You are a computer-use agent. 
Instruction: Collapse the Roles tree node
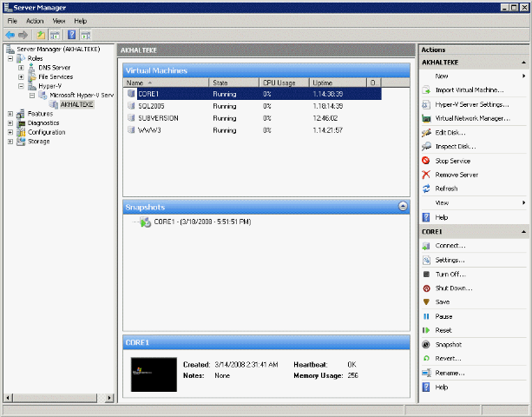click(x=10, y=58)
